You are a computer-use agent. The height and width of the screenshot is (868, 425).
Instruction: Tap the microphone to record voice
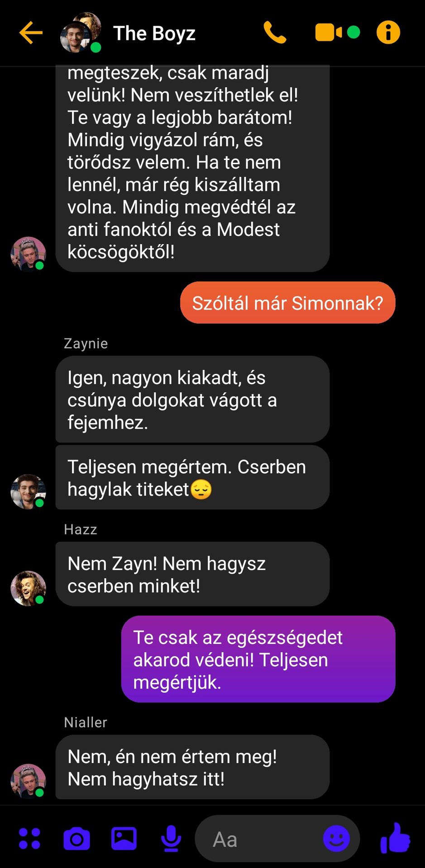click(x=171, y=839)
